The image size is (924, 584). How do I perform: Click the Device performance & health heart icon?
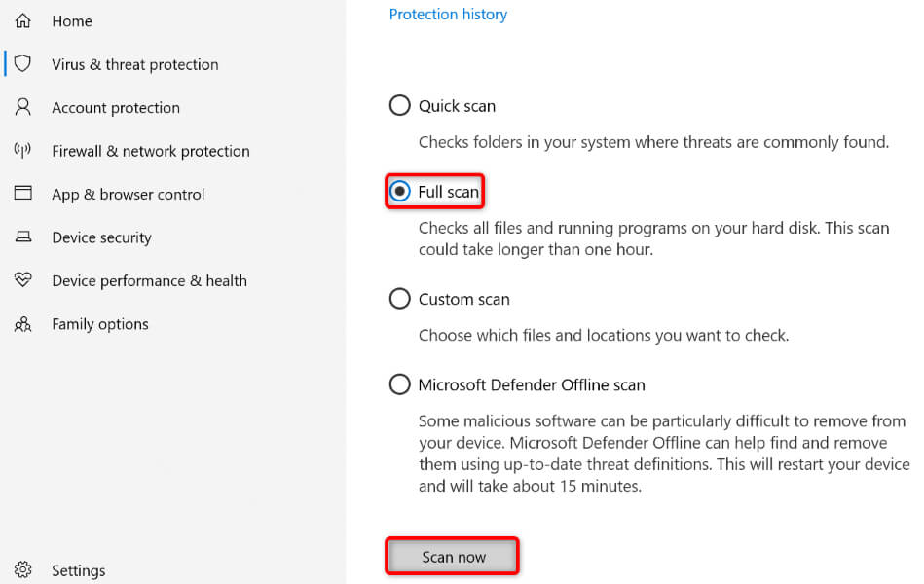(23, 280)
